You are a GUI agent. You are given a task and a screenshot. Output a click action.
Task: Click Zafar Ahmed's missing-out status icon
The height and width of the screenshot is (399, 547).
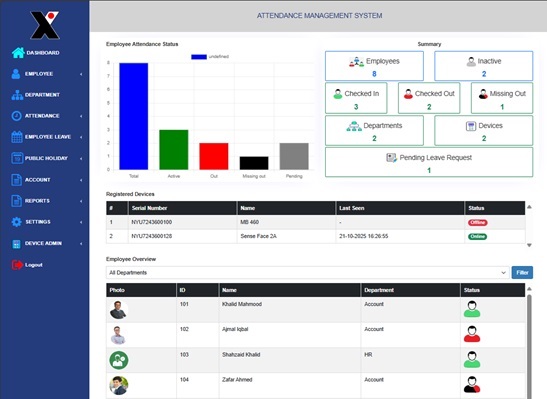[x=472, y=385]
